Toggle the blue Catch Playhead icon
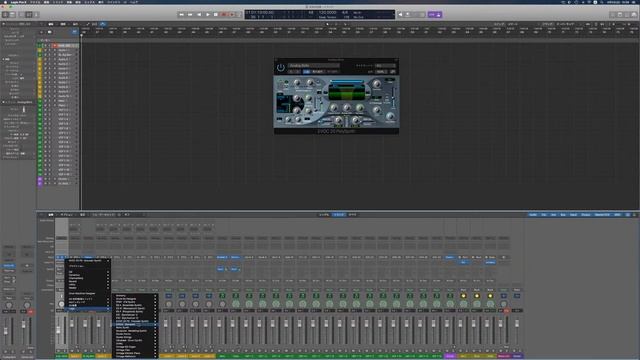 click(x=103, y=24)
